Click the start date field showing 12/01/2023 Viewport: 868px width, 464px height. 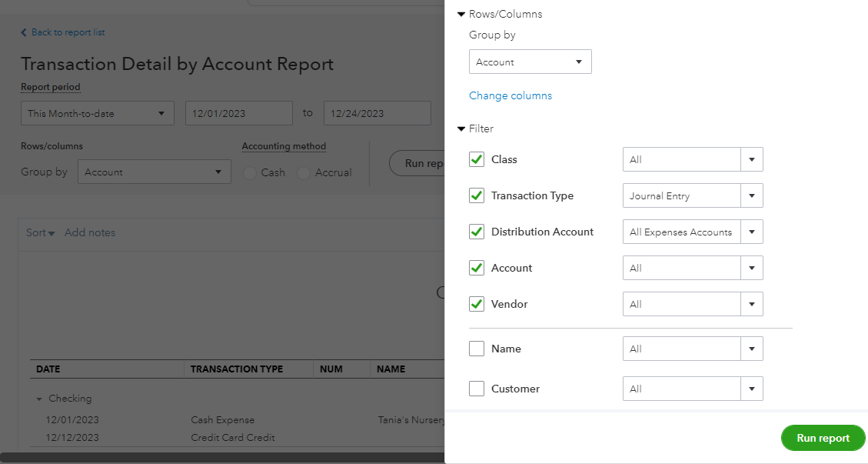pos(238,112)
